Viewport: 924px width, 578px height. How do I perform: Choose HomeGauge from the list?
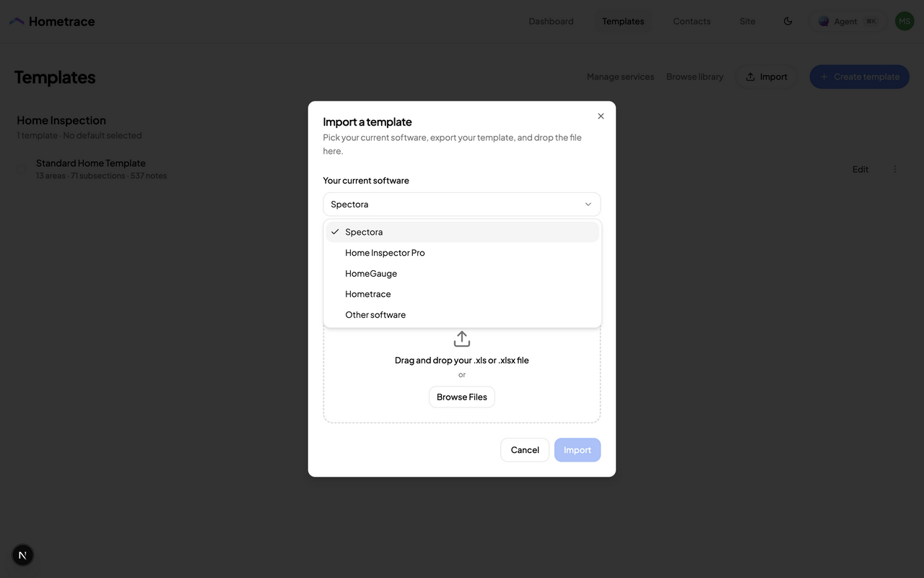coord(462,274)
